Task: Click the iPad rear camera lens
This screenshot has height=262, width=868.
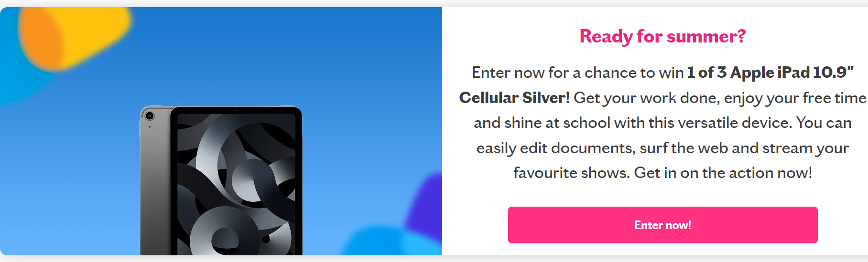Action: [x=149, y=115]
